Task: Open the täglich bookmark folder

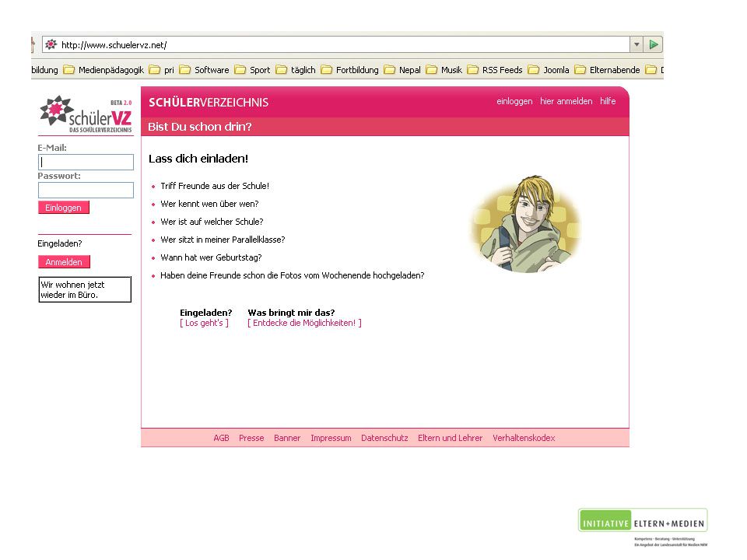Action: pos(296,70)
